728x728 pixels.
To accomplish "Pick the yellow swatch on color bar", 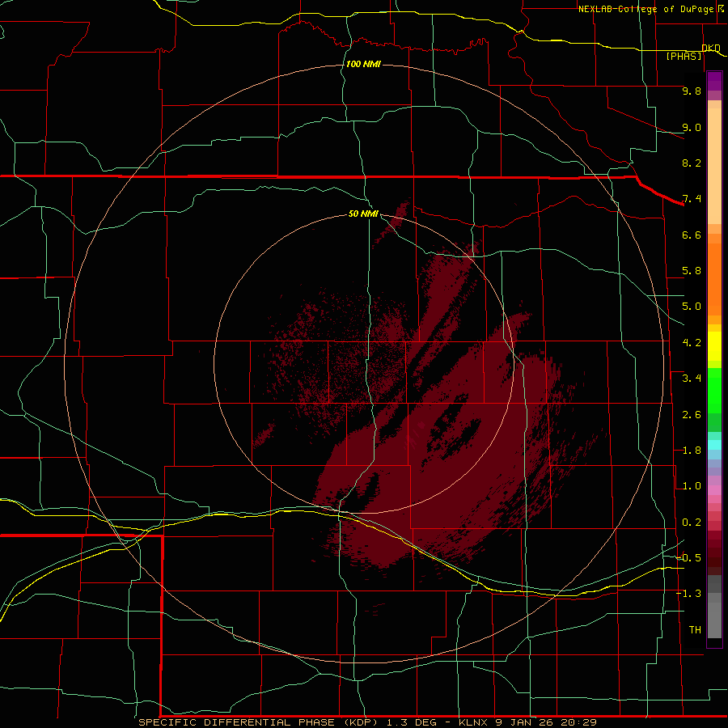I will (x=714, y=346).
